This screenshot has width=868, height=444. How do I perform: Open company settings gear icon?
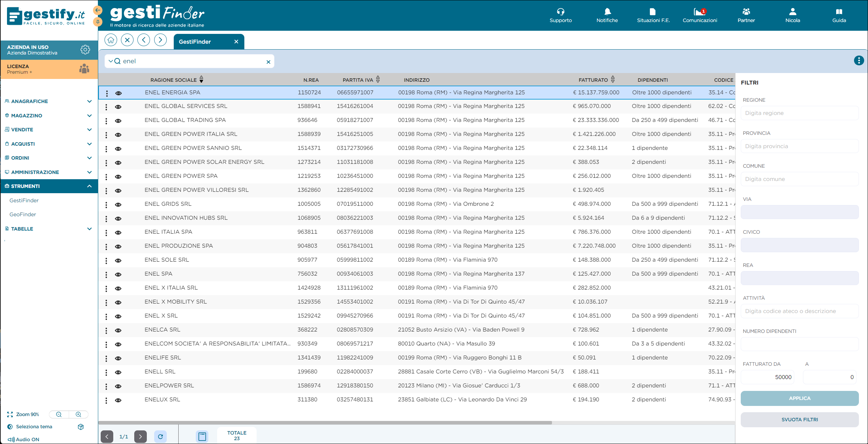85,50
